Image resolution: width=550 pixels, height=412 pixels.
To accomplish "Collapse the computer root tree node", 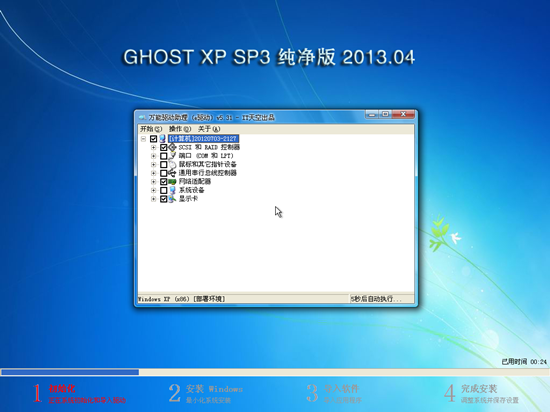I will [143, 139].
